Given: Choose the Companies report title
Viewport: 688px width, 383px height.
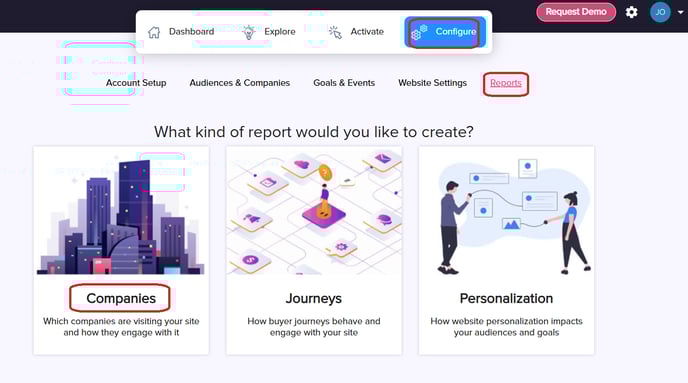Looking at the screenshot, I should 121,298.
